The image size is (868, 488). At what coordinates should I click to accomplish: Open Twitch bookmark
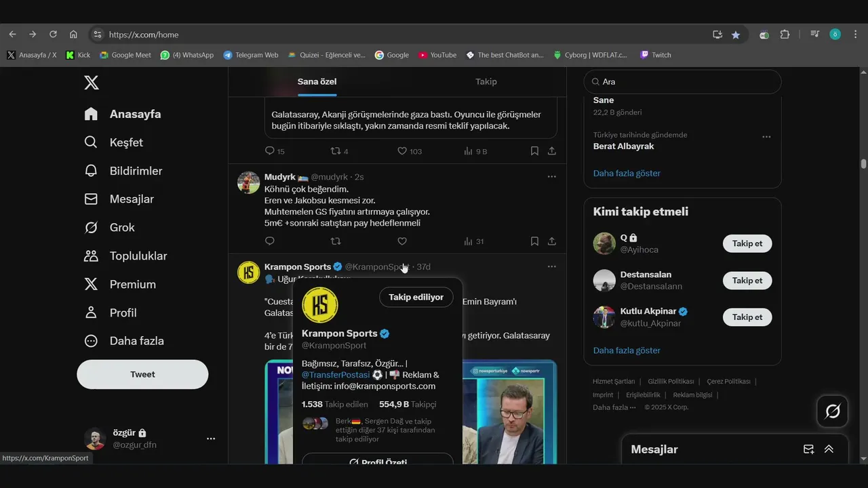(x=656, y=55)
